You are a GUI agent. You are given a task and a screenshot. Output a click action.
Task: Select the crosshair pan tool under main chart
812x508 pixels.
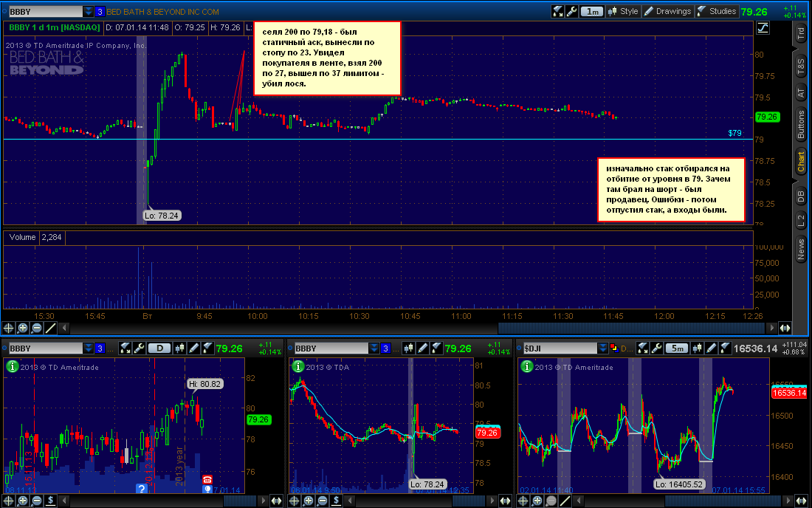pos(8,328)
